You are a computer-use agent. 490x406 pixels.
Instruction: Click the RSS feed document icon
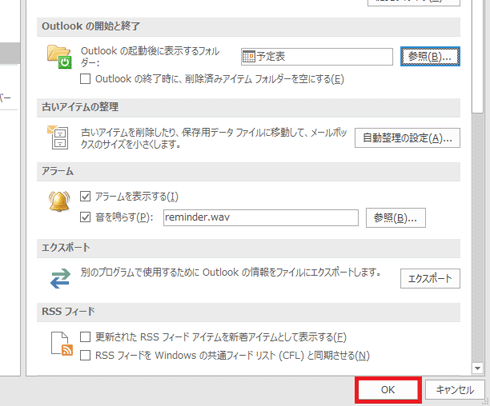pyautogui.click(x=62, y=343)
